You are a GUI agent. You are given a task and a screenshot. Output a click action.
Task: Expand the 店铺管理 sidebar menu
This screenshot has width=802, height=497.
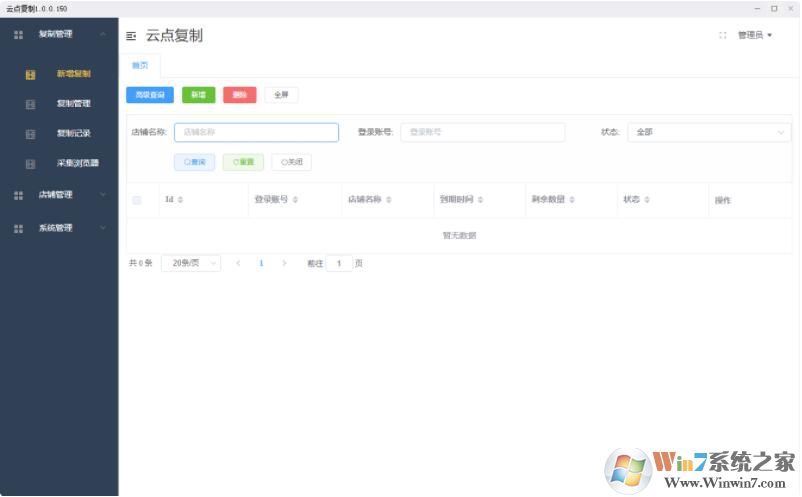[x=59, y=195]
